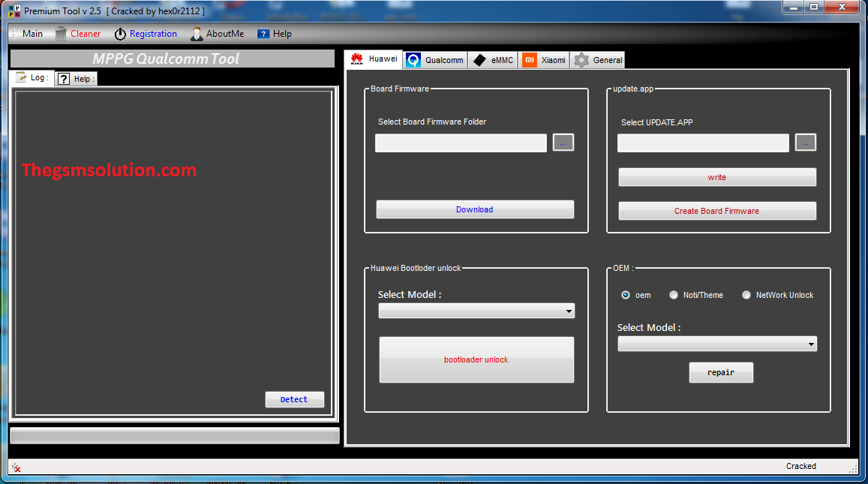Click the Log notepad icon

pos(21,77)
